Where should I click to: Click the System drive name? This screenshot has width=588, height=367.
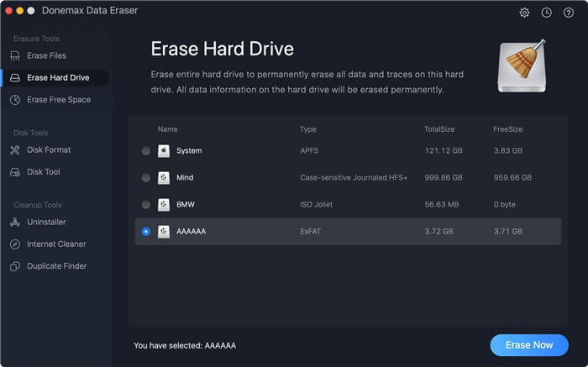[x=189, y=150]
